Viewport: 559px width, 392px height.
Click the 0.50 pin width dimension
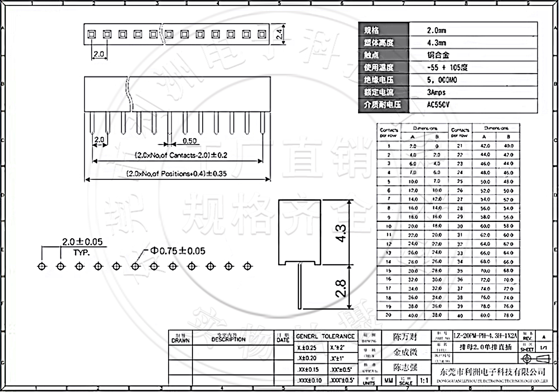pyautogui.click(x=189, y=141)
